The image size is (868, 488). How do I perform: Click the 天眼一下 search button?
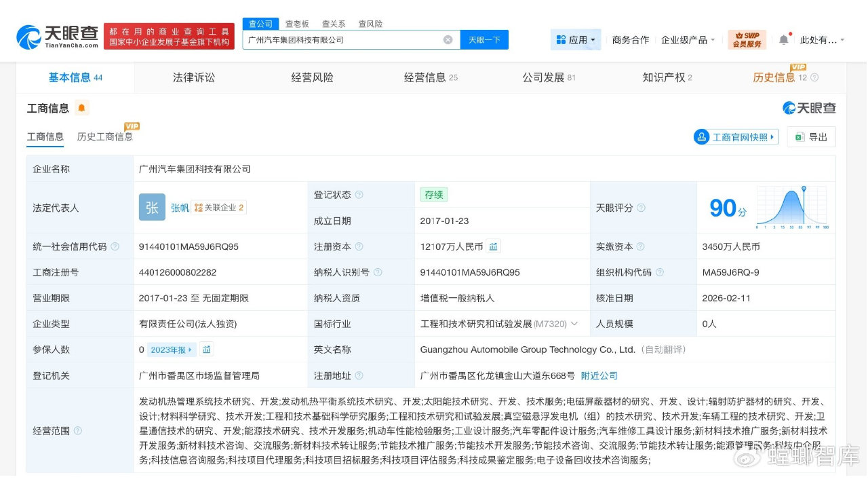pyautogui.click(x=484, y=39)
